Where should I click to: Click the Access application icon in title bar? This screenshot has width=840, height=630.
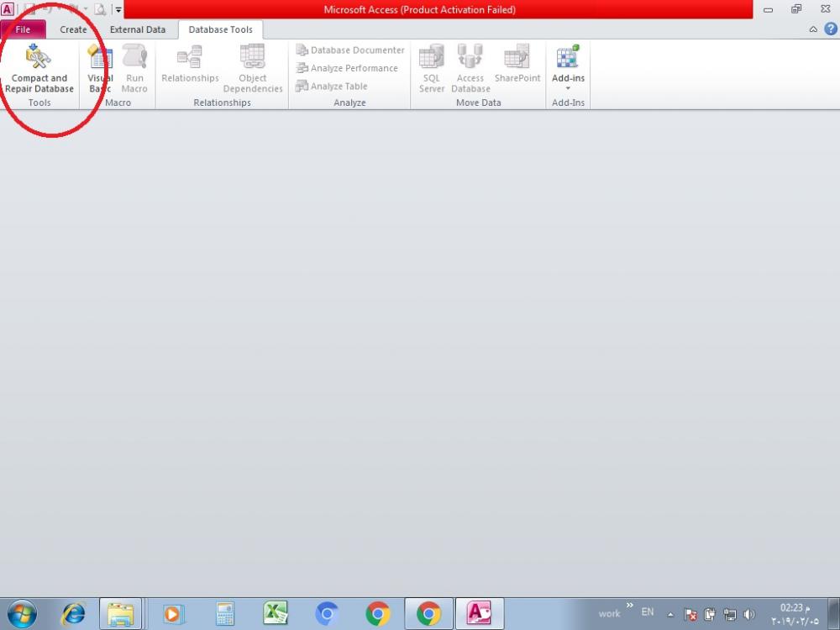pyautogui.click(x=8, y=9)
